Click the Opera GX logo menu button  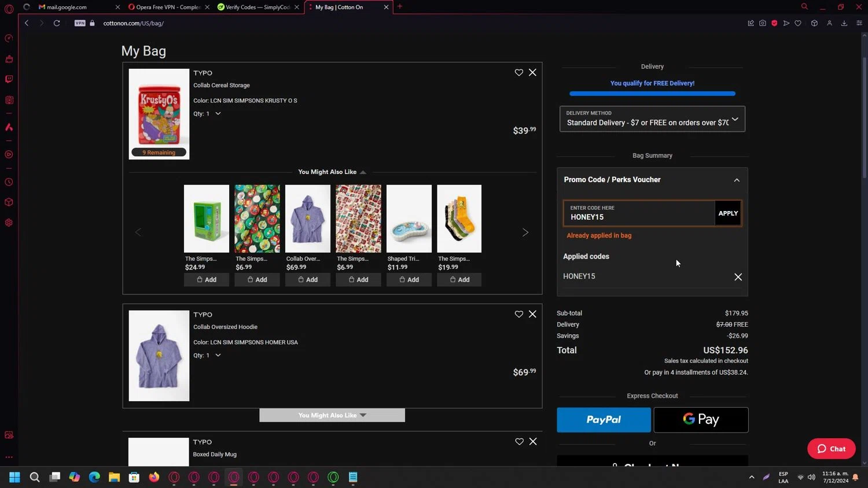(9, 8)
